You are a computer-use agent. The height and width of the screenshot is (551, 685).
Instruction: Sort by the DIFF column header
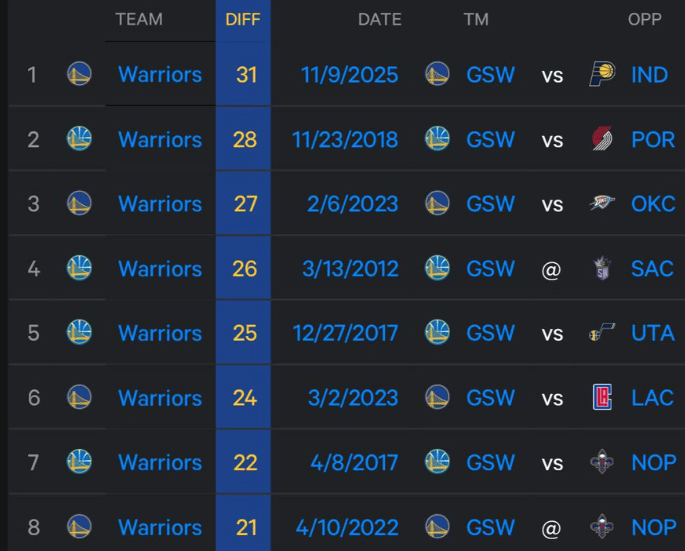pyautogui.click(x=243, y=20)
